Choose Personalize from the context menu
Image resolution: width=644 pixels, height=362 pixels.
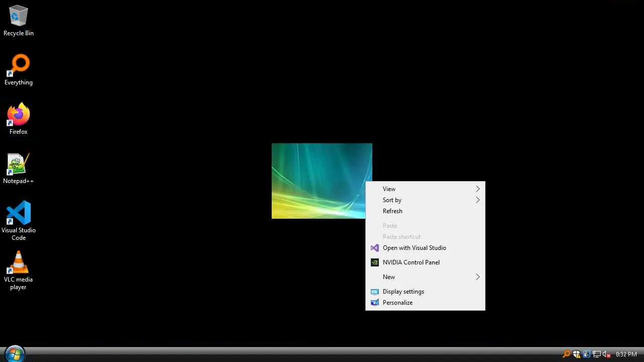(425, 303)
